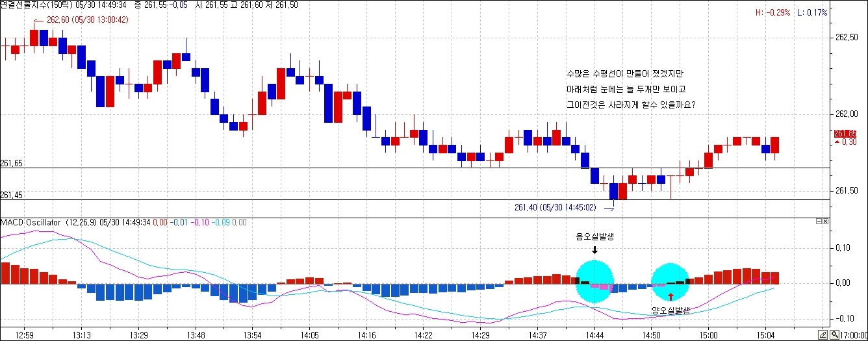
Task: Minimize the MACD Oscillator panel
Action: 818,221
